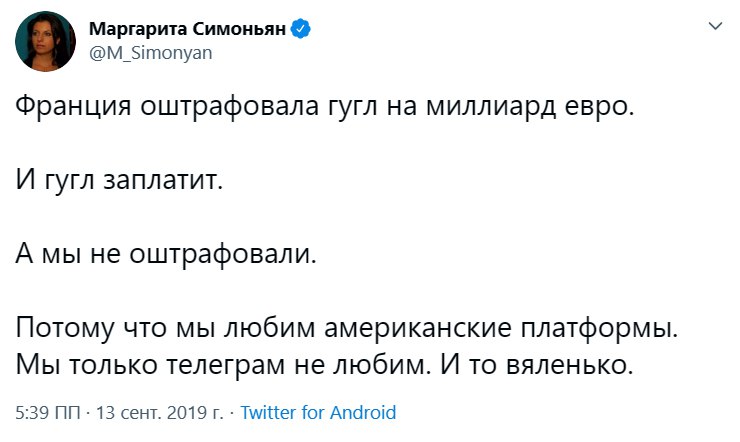Open the tweet options chevron menu
This screenshot has height=442, width=740.
[714, 27]
